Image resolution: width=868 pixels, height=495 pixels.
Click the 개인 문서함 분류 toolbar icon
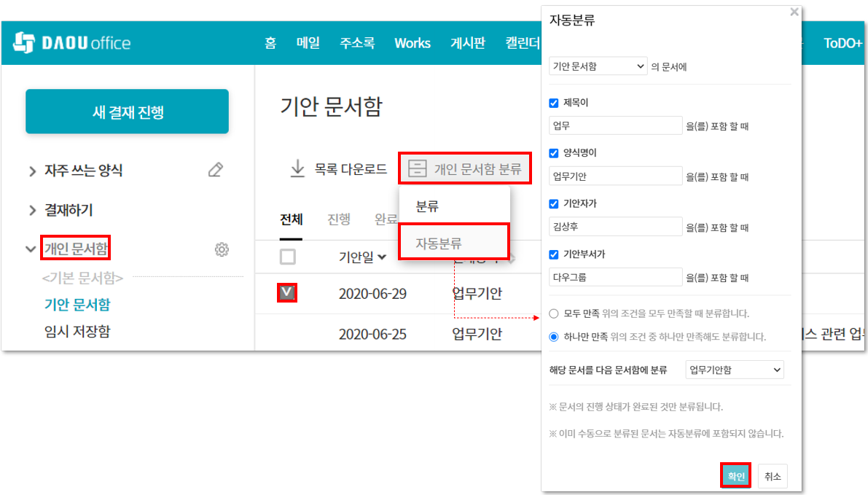[417, 169]
